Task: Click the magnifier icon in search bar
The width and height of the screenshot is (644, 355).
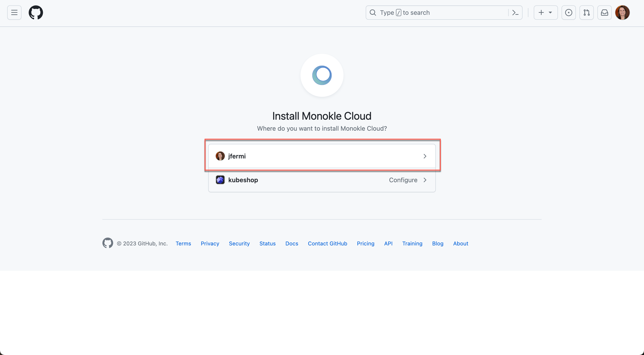Action: (372, 13)
